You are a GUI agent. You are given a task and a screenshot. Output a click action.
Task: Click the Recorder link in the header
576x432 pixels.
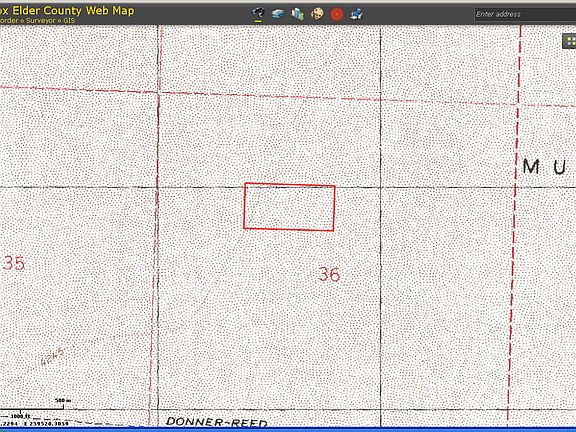[9, 21]
